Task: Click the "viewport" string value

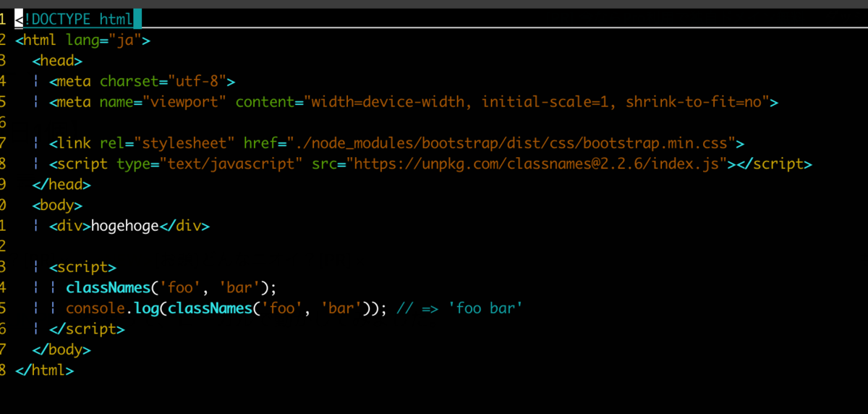Action: coord(184,102)
